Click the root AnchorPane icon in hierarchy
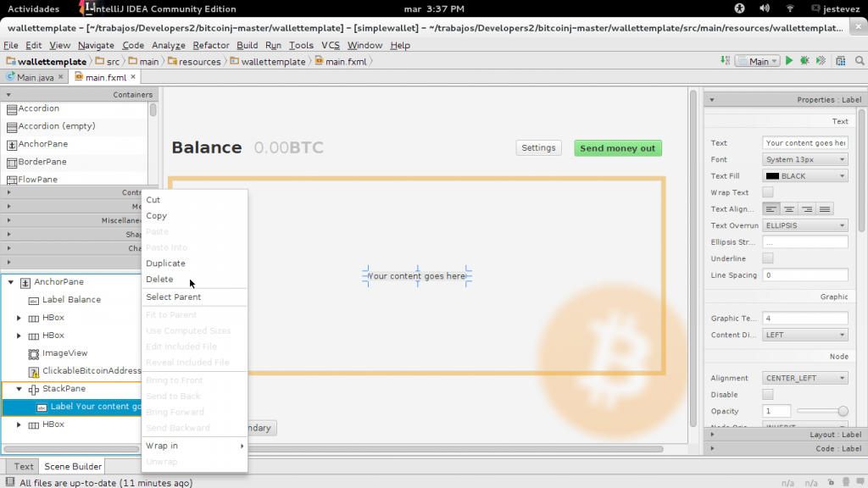 pyautogui.click(x=25, y=283)
